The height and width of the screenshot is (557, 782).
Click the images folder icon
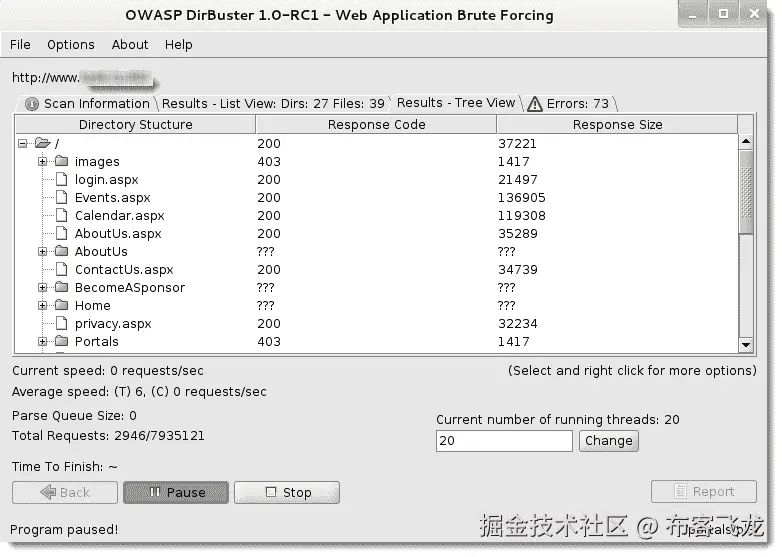(x=61, y=161)
